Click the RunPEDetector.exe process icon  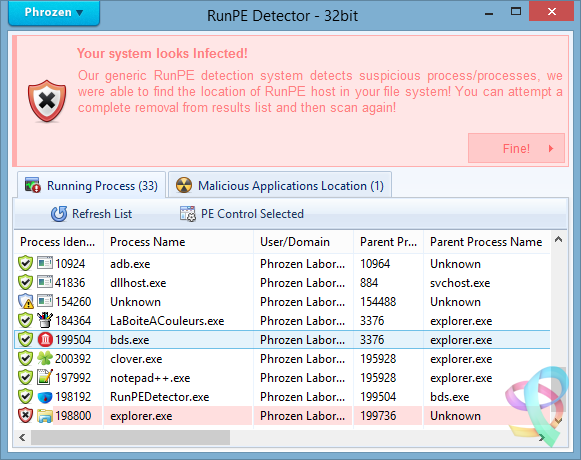pos(45,397)
